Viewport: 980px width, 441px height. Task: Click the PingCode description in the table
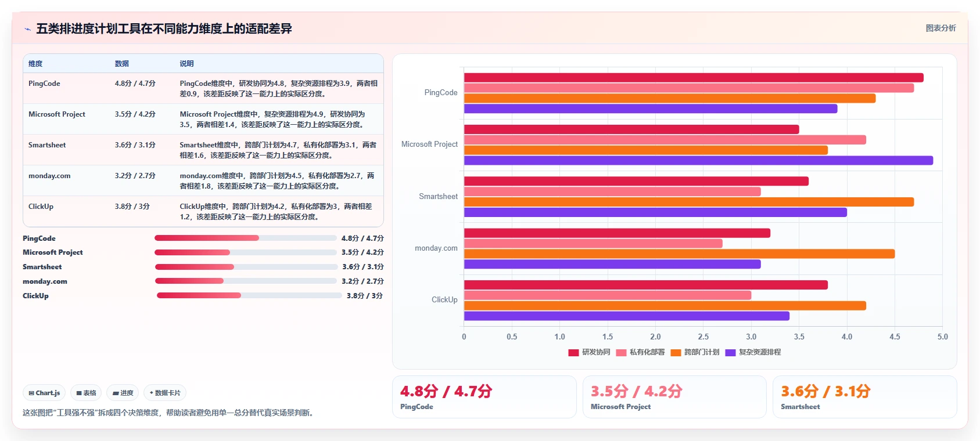click(279, 89)
